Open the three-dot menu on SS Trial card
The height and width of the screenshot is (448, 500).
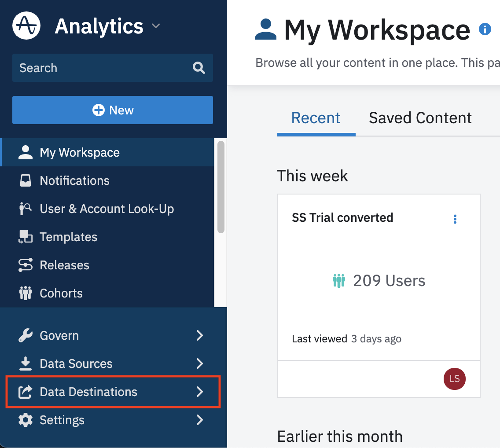tap(455, 219)
